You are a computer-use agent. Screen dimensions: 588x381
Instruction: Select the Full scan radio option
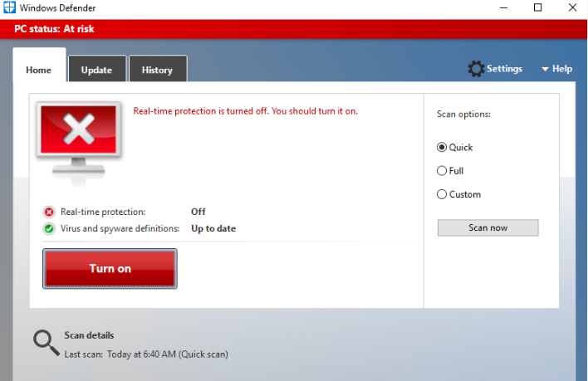(x=442, y=171)
